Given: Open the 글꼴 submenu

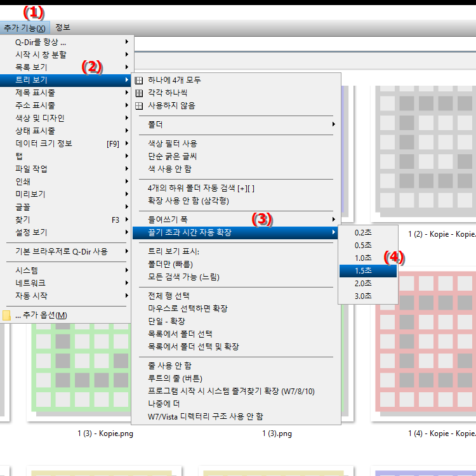Looking at the screenshot, I should [x=65, y=207].
